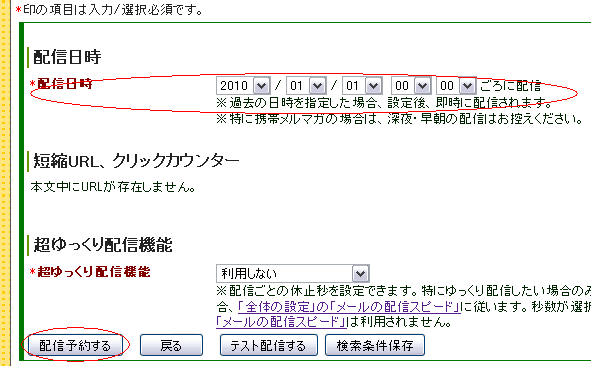Screen dimensions: 591x366
Task: Click the ごろに配信 text
Action: (511, 86)
